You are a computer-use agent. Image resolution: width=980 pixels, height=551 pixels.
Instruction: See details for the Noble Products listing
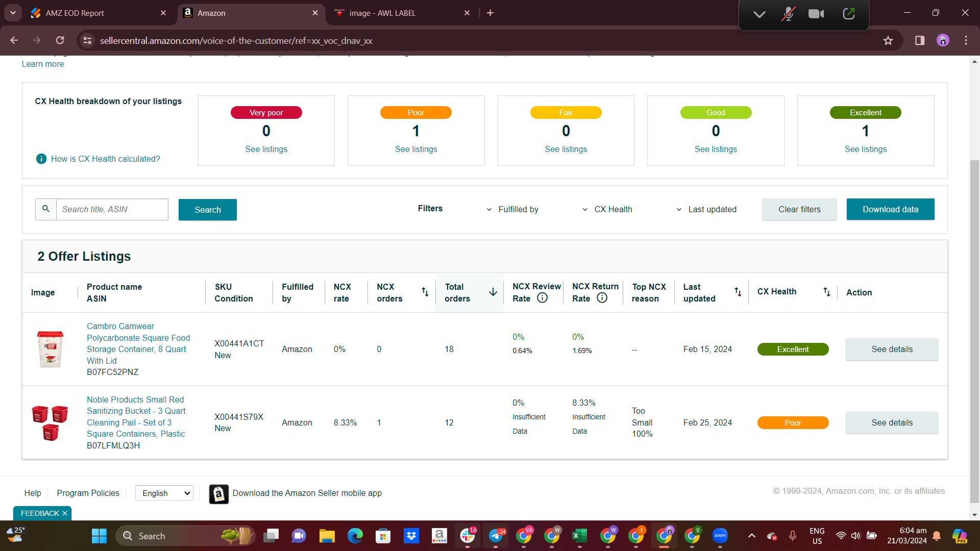[892, 422]
